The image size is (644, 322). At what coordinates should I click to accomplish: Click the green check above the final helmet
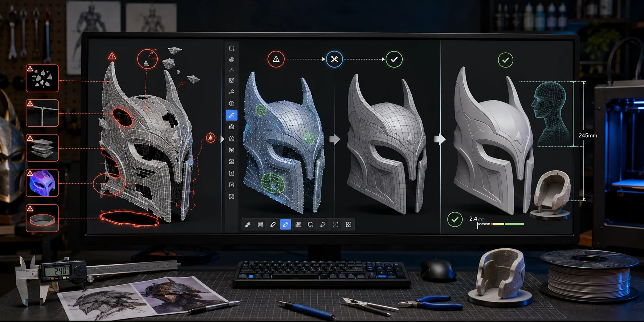click(x=505, y=60)
